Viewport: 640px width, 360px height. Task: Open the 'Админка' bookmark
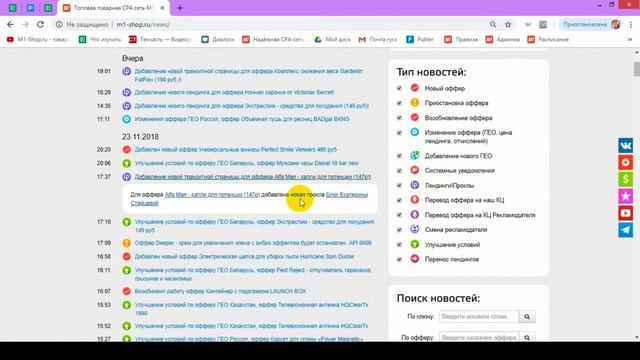tap(503, 40)
